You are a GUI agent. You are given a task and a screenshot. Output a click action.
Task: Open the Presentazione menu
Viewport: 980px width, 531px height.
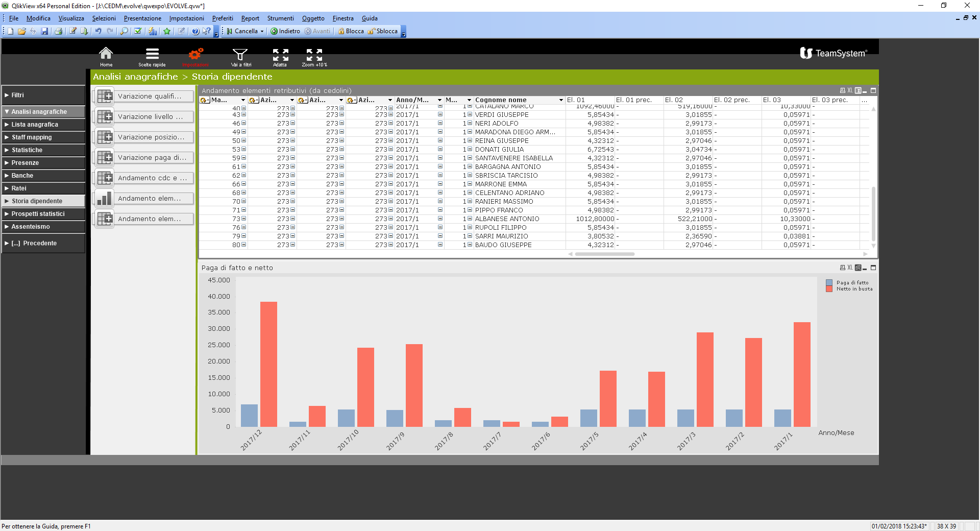click(142, 18)
